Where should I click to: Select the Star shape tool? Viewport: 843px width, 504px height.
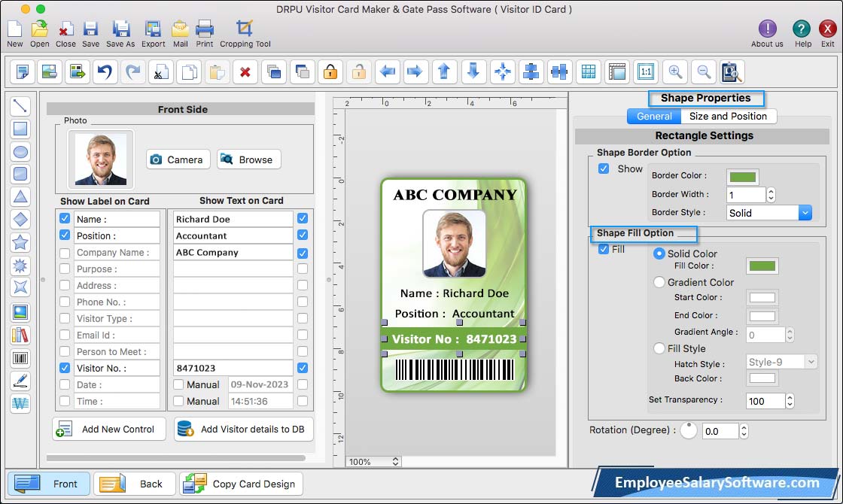(20, 242)
